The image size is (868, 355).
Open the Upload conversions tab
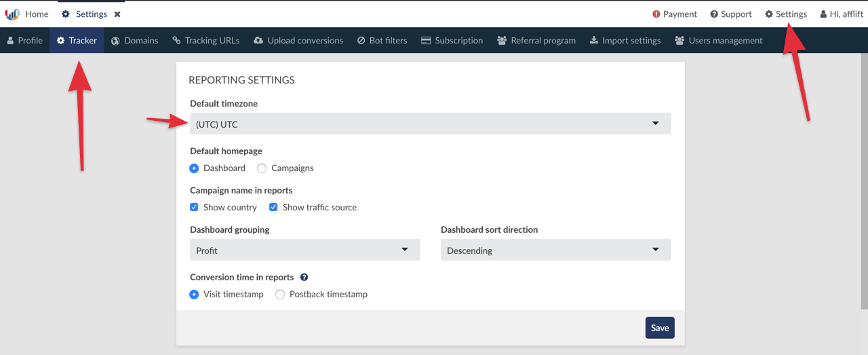pyautogui.click(x=298, y=40)
